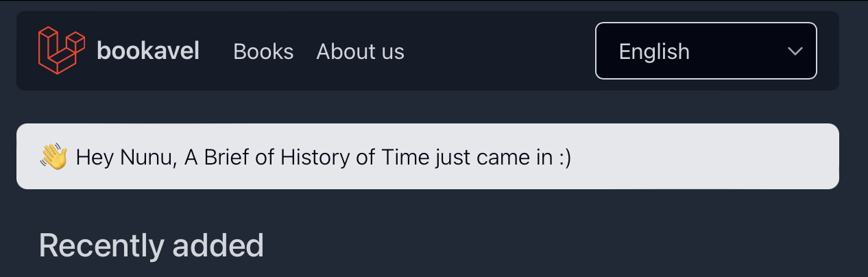
Task: Click the word Recently in the heading
Action: tap(101, 245)
